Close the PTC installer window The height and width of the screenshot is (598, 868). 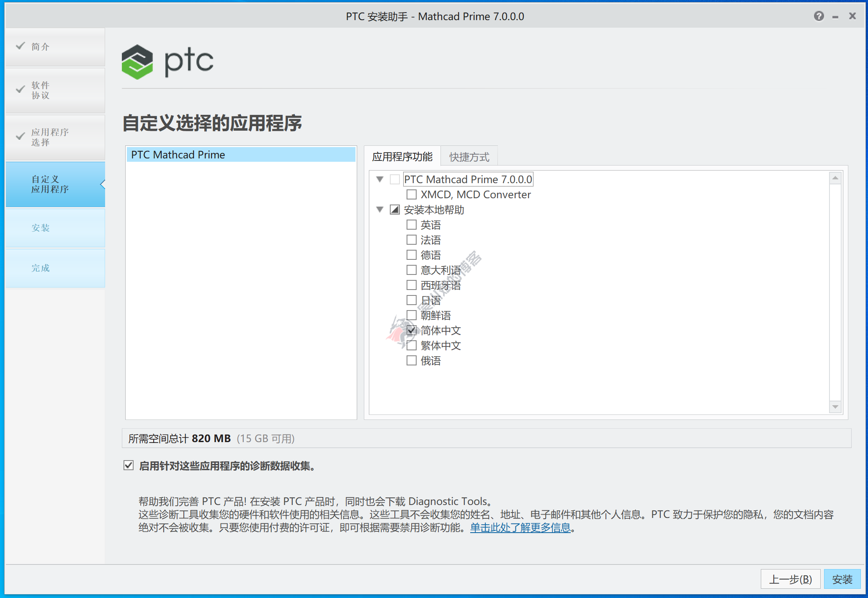click(x=852, y=16)
